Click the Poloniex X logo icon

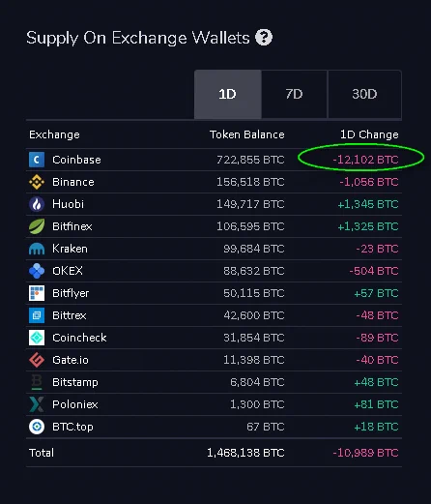37,404
